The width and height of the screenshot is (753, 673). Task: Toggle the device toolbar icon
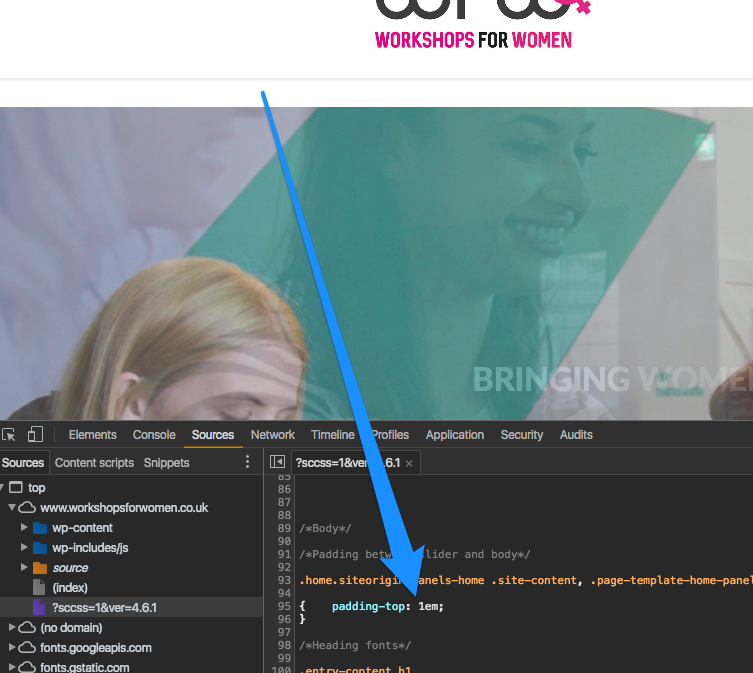34,435
